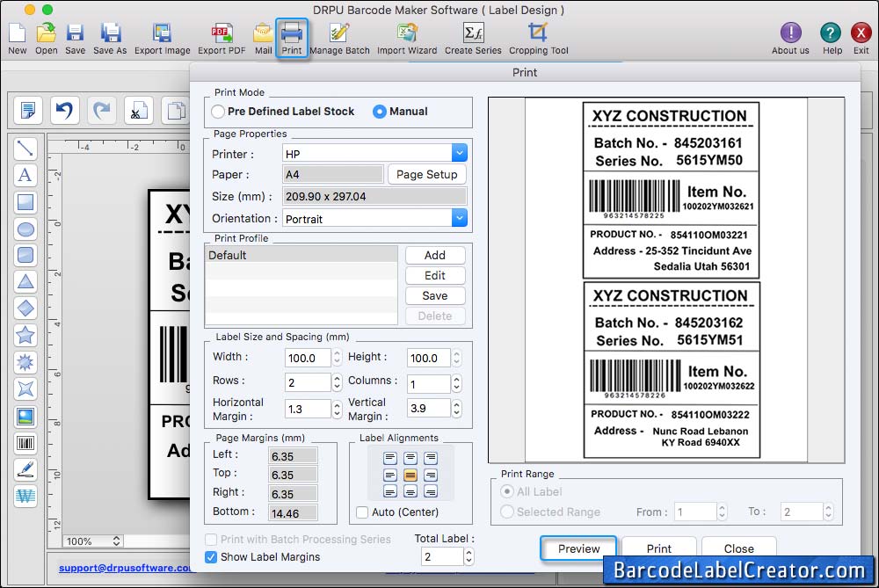Click the Export PDF toolbar icon

click(221, 34)
